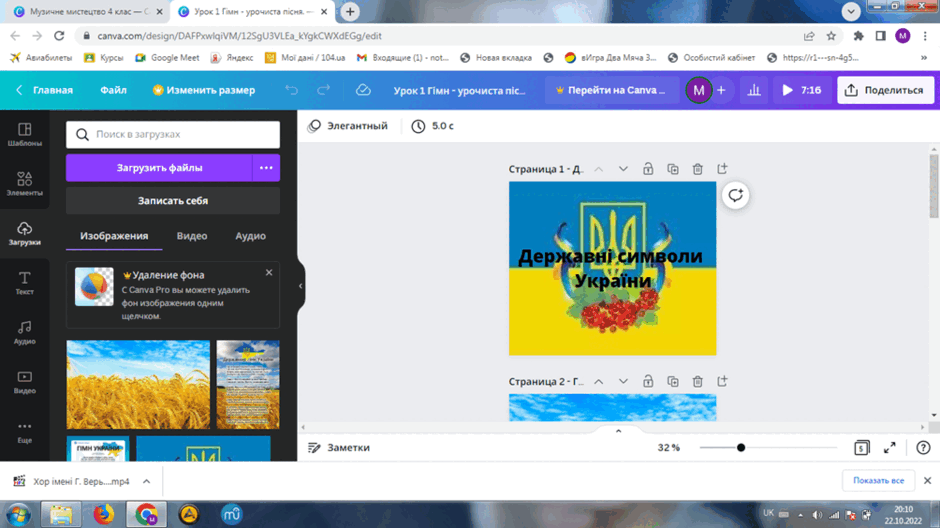Select the Текст tool in sidebar

(x=25, y=282)
